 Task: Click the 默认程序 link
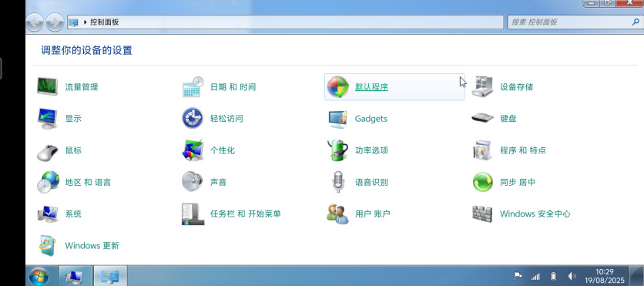(x=371, y=87)
